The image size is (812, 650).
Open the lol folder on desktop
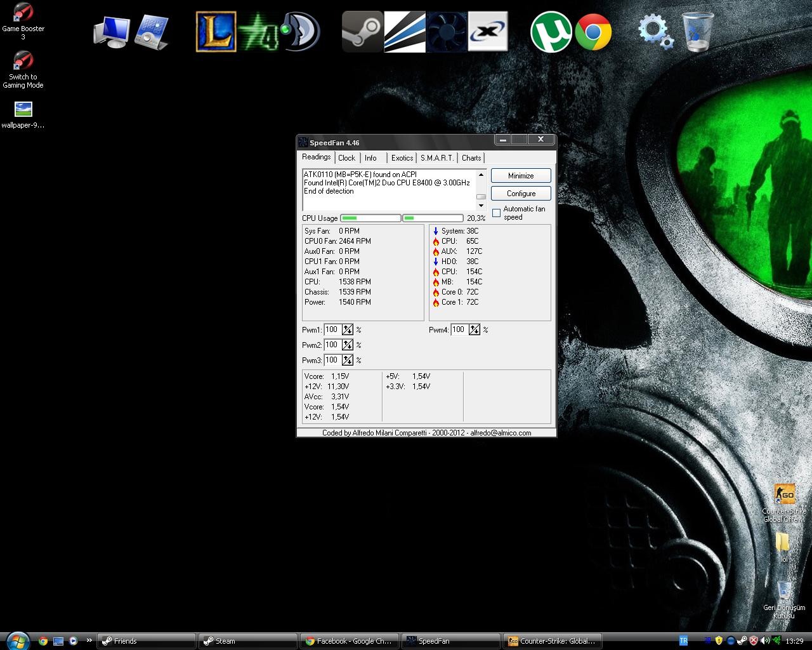pyautogui.click(x=783, y=547)
